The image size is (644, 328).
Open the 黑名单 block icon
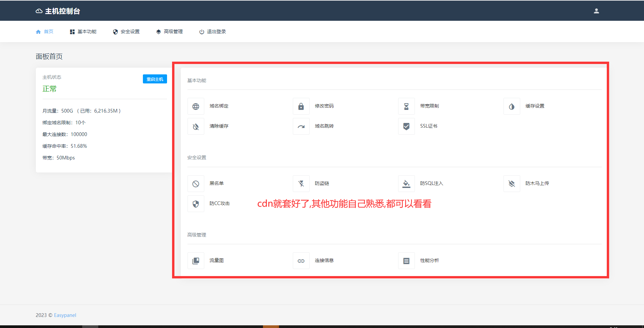(196, 184)
